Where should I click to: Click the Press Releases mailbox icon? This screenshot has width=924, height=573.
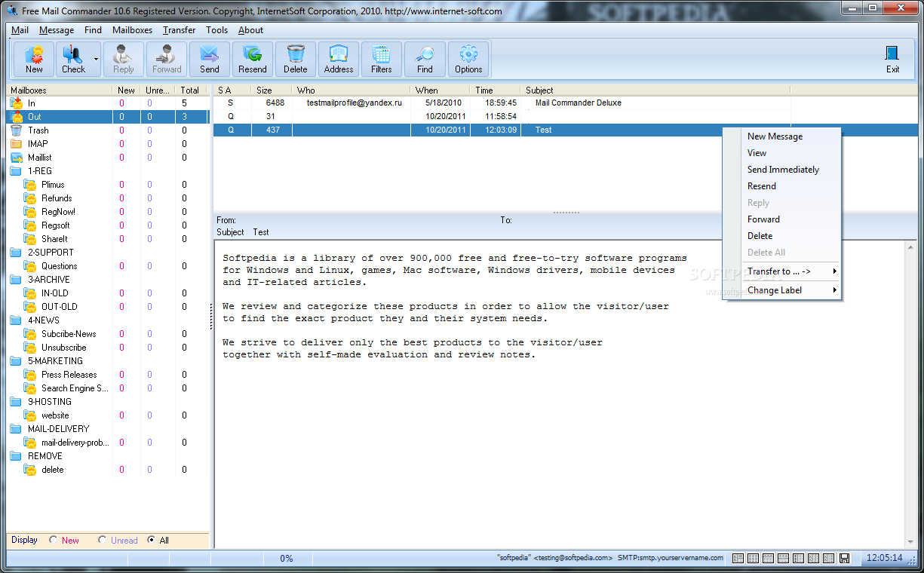[x=30, y=375]
